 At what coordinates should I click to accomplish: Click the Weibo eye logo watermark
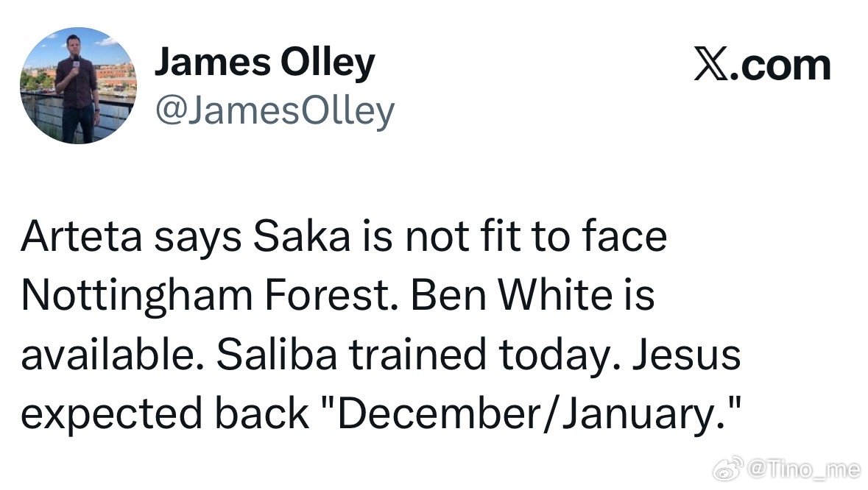729,469
